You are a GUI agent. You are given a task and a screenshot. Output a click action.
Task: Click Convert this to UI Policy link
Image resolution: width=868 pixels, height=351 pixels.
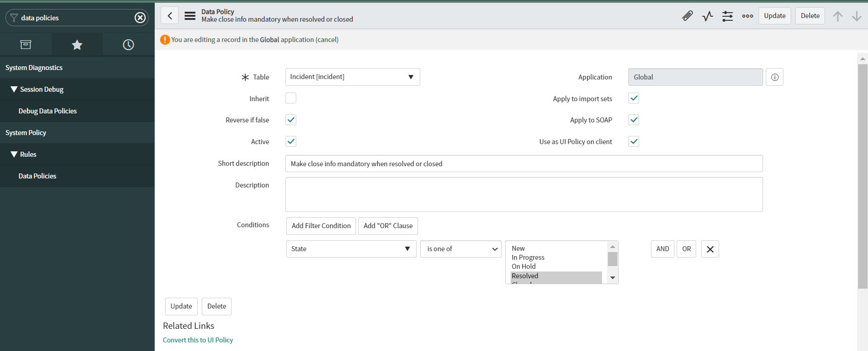tap(198, 340)
